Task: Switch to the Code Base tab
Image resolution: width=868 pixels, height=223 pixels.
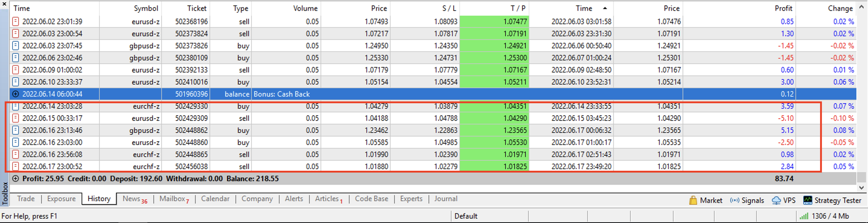Action: pos(371,199)
